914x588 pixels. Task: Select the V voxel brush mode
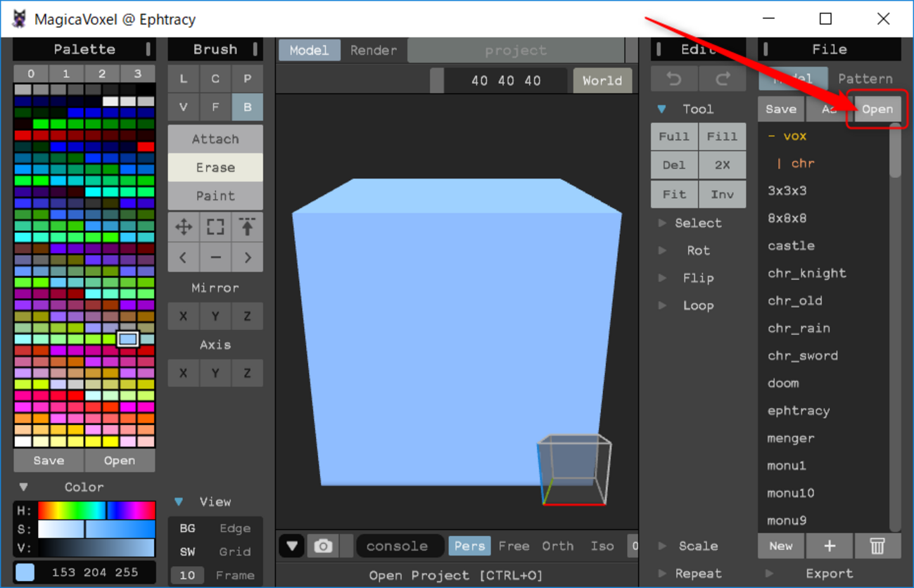(x=184, y=107)
